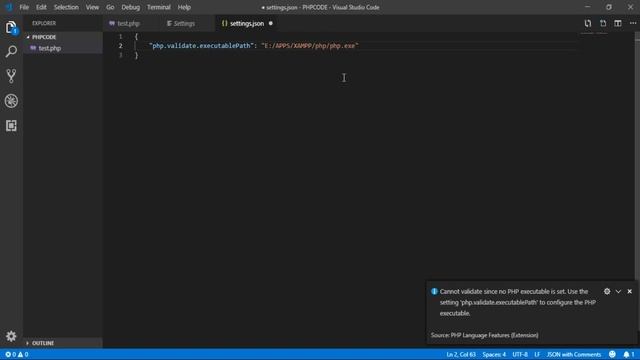640x360 pixels.
Task: Change end of line sequence LF
Action: (537, 354)
